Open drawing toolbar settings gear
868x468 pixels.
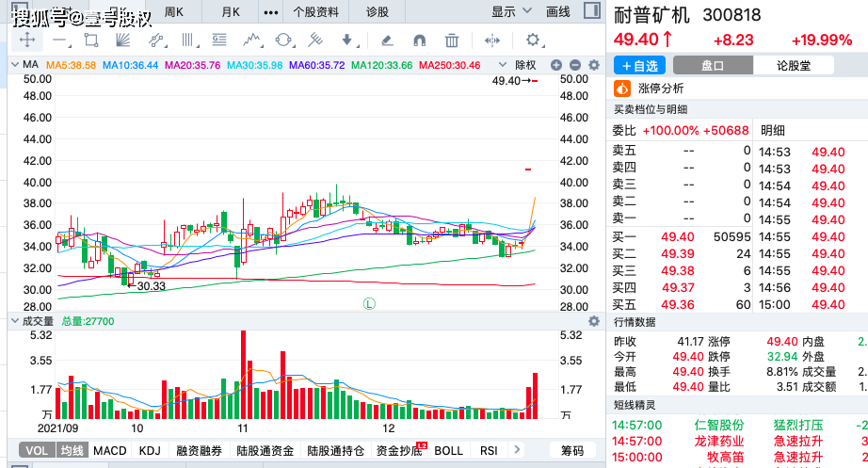pyautogui.click(x=533, y=40)
